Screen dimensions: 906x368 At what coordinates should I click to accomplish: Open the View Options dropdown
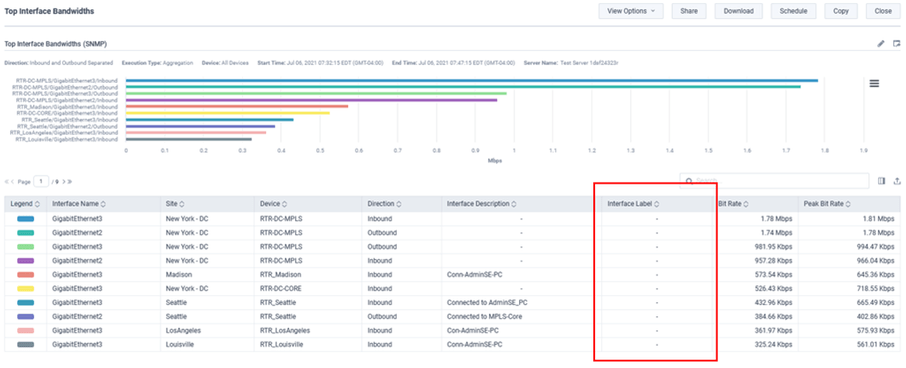tap(631, 11)
